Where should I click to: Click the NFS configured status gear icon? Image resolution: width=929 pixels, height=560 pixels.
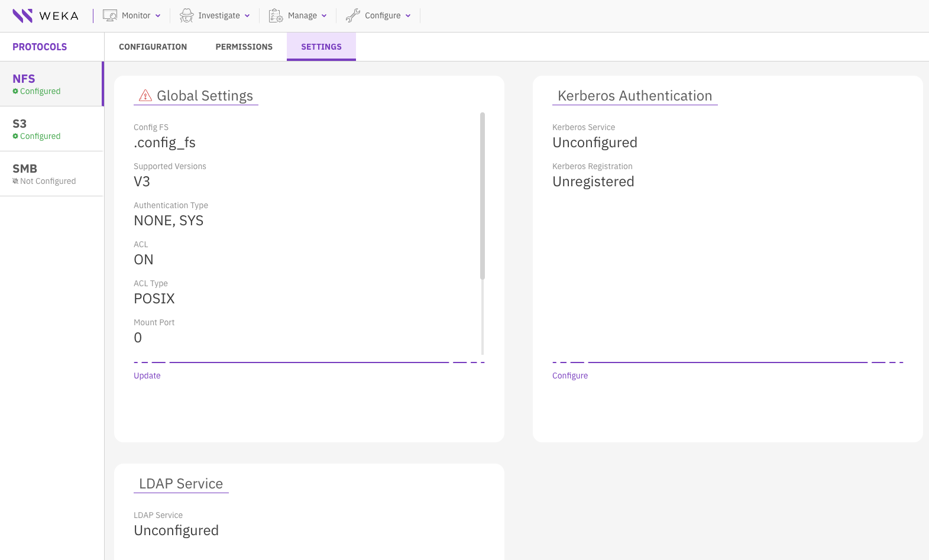(15, 92)
